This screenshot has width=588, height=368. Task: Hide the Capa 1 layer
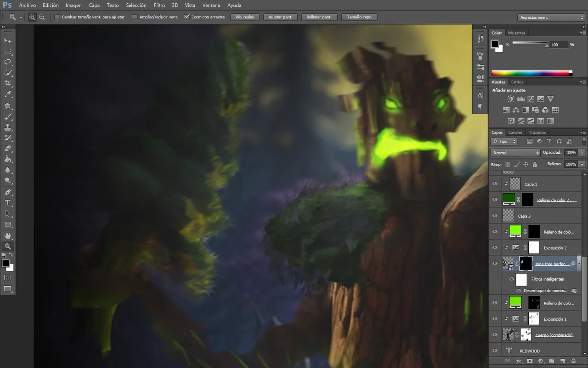coord(495,184)
